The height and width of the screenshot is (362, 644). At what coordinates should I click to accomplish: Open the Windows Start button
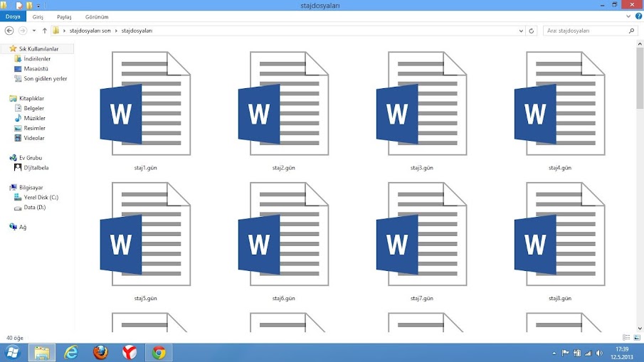tap(13, 353)
